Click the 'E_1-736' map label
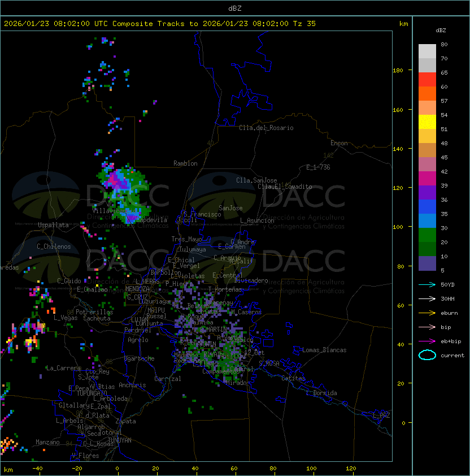This screenshot has height=476, width=470. point(318,167)
